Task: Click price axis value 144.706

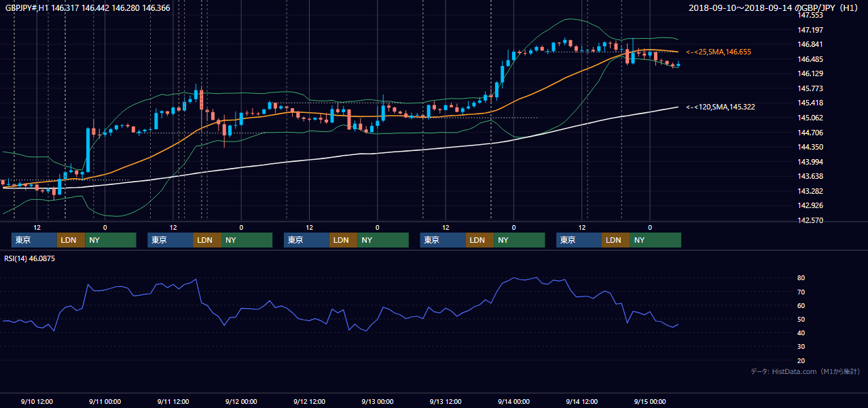Action: pyautogui.click(x=810, y=133)
